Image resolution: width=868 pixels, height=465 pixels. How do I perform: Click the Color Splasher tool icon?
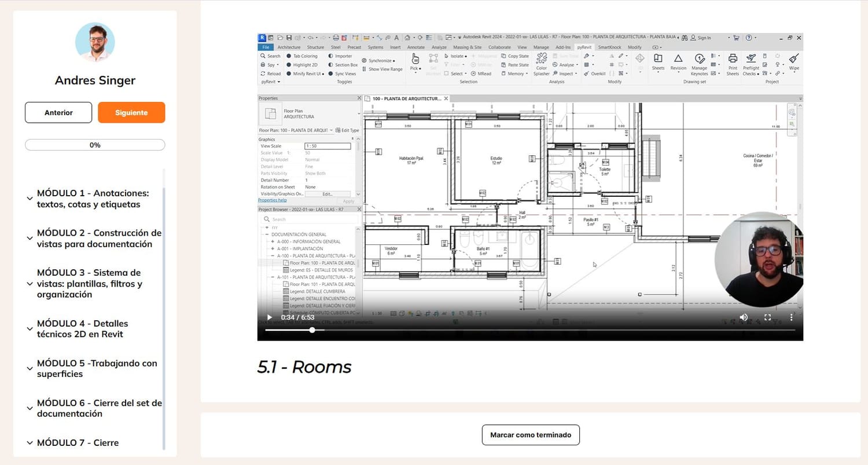click(x=542, y=59)
